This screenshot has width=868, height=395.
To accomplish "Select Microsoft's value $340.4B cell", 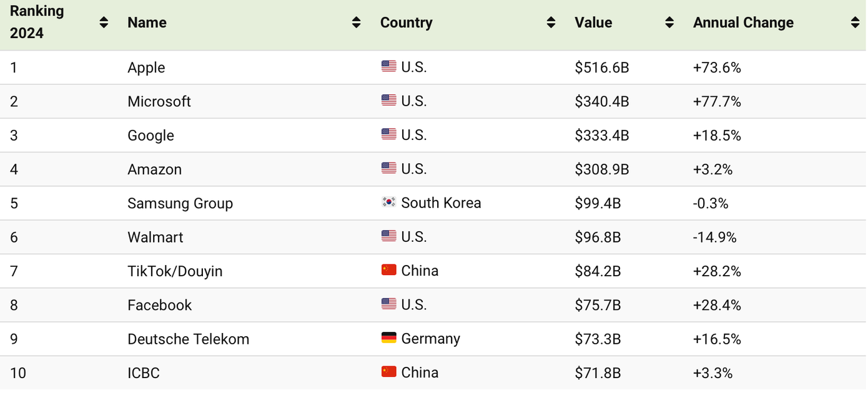I will [601, 101].
